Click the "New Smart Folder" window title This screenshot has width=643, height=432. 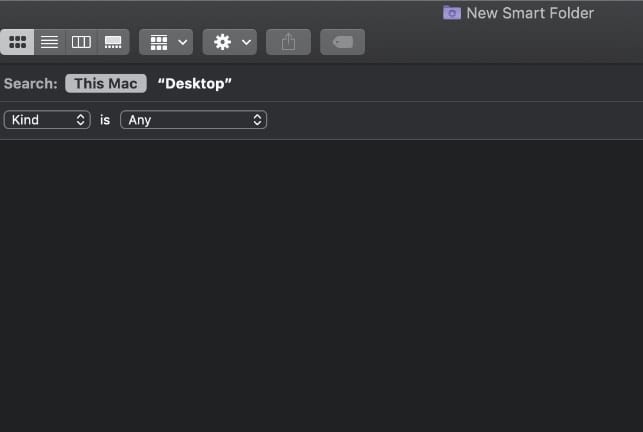530,13
